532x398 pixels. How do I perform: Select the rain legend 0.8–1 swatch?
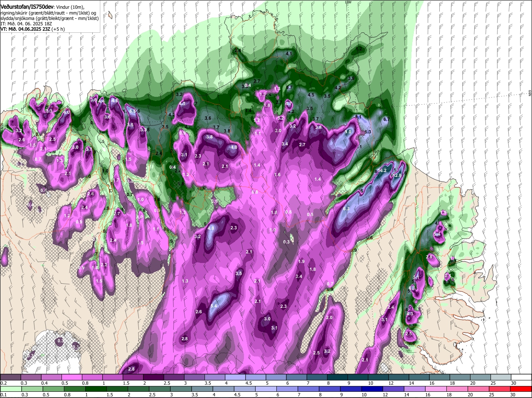tap(75, 389)
